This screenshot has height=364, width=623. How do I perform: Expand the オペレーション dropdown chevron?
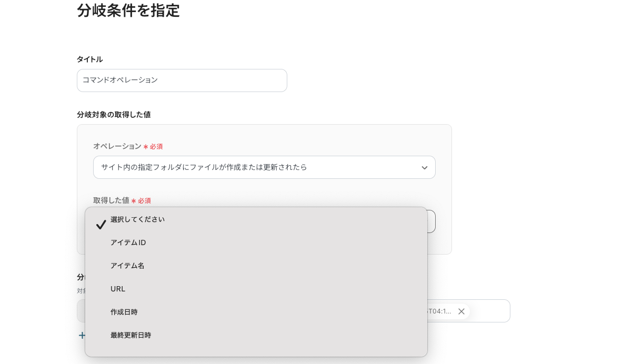tap(424, 168)
